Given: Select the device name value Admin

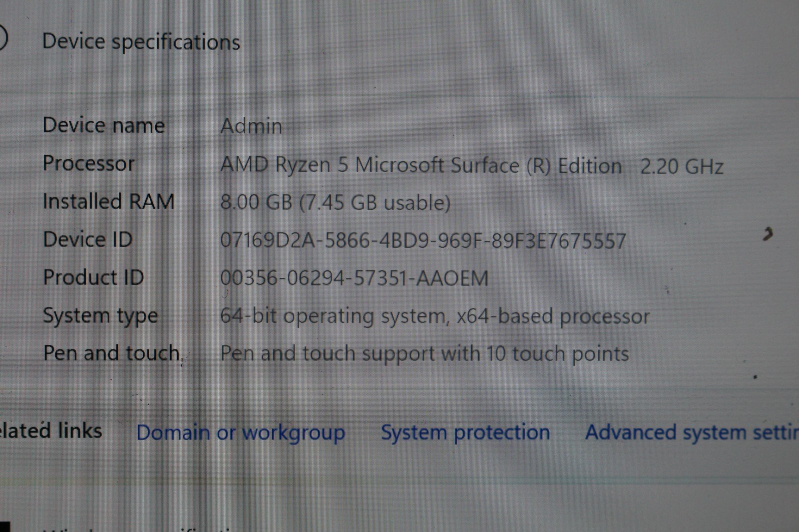Looking at the screenshot, I should pos(251,126).
